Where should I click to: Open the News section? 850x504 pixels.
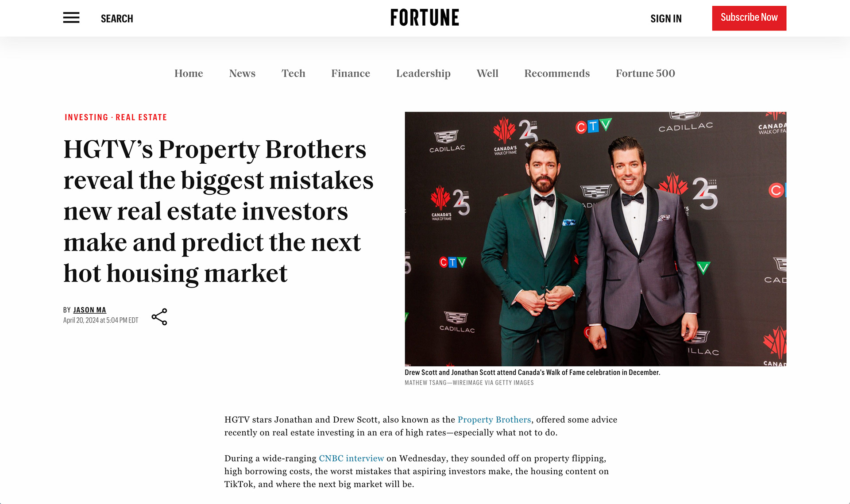[242, 73]
